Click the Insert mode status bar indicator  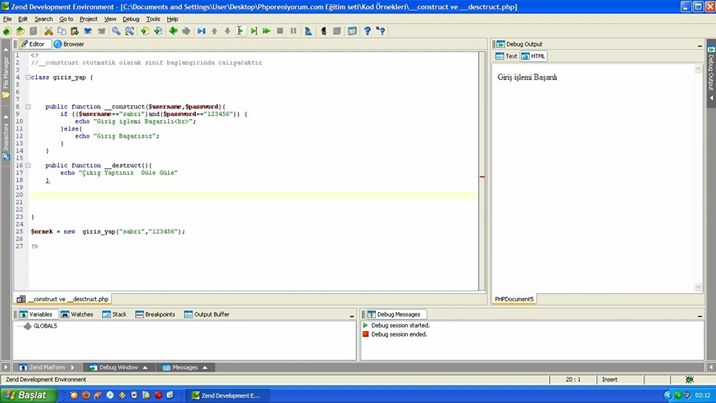point(610,380)
